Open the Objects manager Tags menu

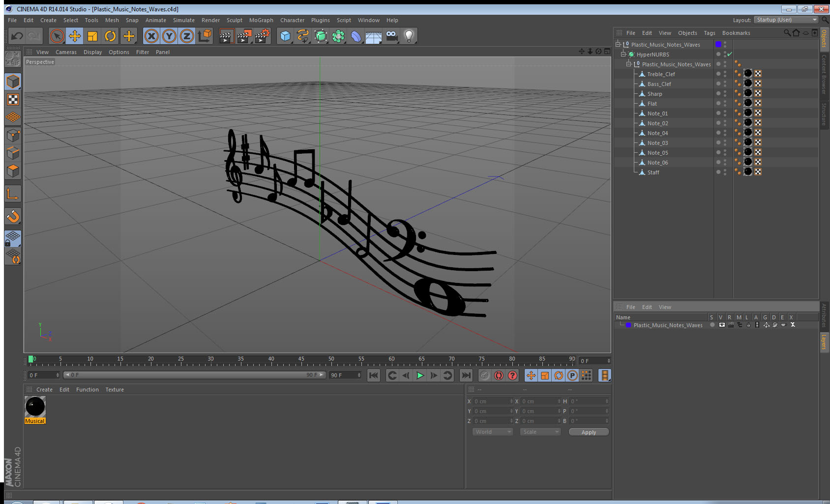coord(710,33)
